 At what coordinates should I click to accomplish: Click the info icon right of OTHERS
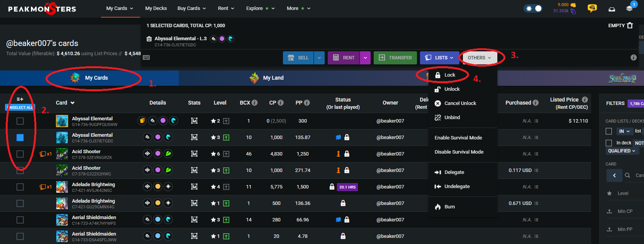(634, 57)
